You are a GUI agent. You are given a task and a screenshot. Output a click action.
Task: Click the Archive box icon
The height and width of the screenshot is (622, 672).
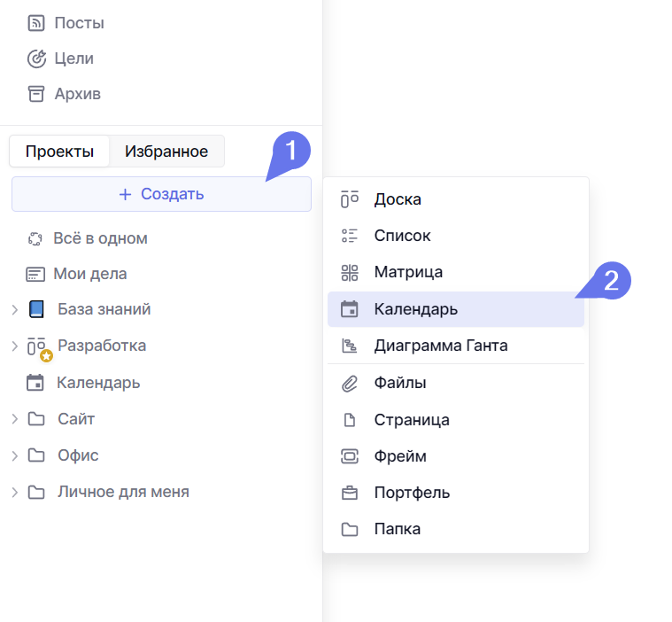pos(35,94)
